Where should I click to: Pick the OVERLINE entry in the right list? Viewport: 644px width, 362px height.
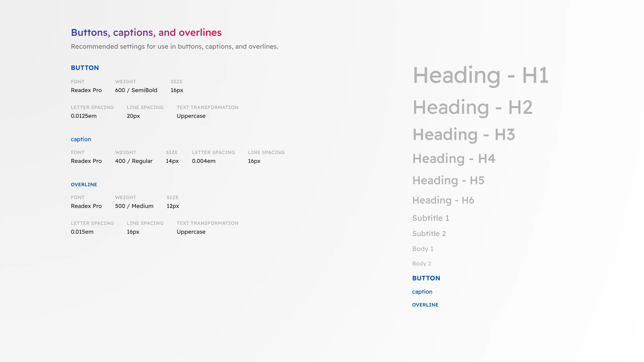(x=425, y=305)
